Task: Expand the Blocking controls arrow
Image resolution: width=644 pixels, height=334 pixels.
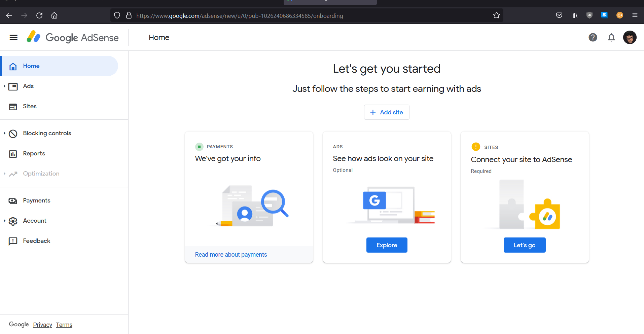Action: click(x=4, y=133)
